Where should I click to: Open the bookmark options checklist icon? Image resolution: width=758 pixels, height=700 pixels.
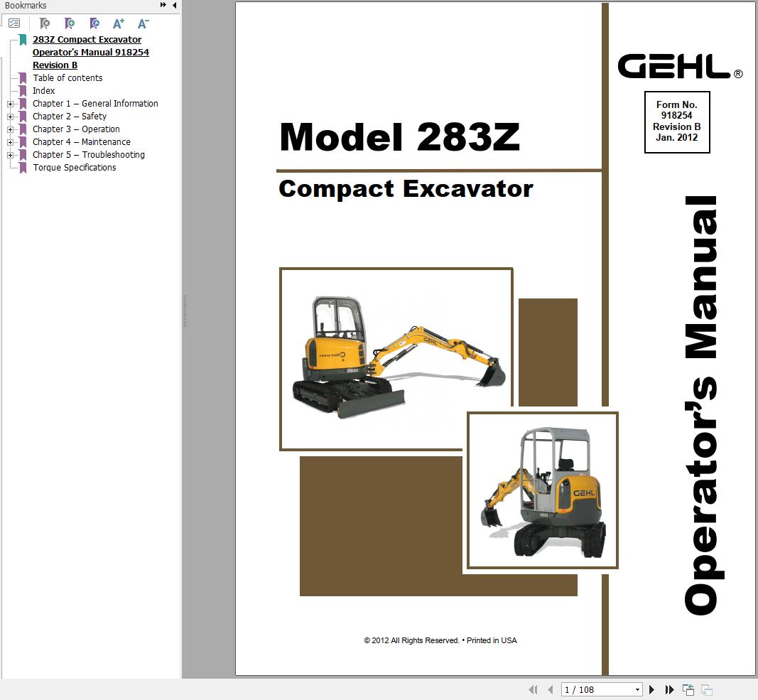coord(14,23)
